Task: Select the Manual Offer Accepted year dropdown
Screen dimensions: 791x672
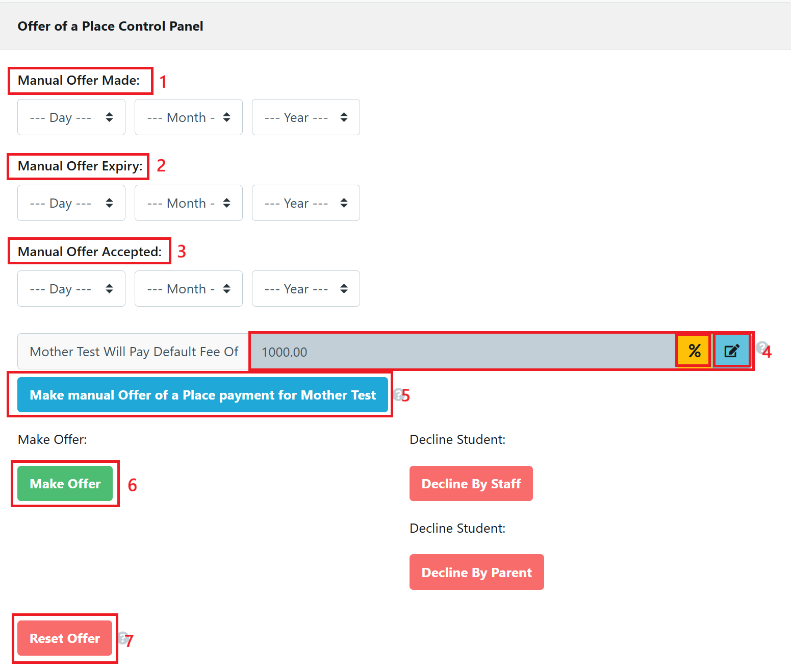Action: pyautogui.click(x=306, y=289)
